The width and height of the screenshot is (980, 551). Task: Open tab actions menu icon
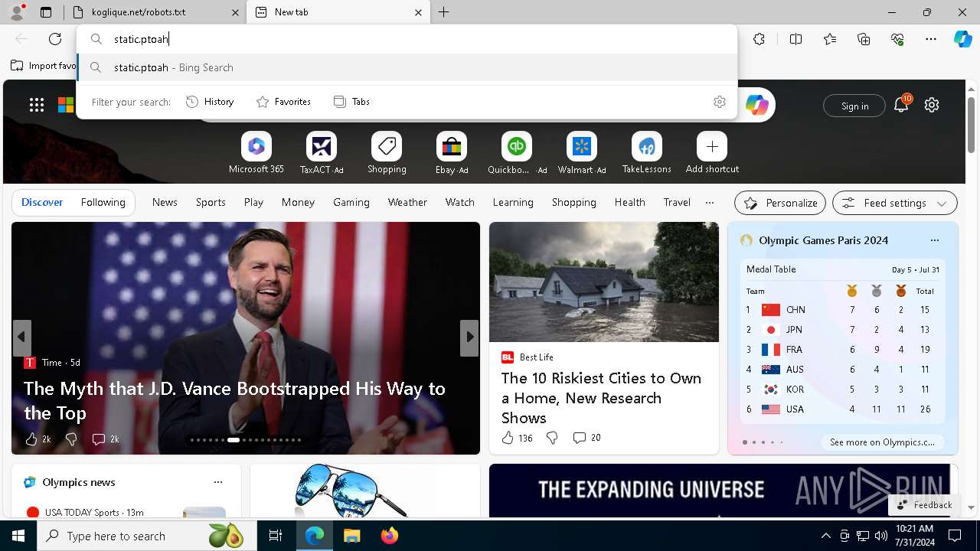point(46,12)
